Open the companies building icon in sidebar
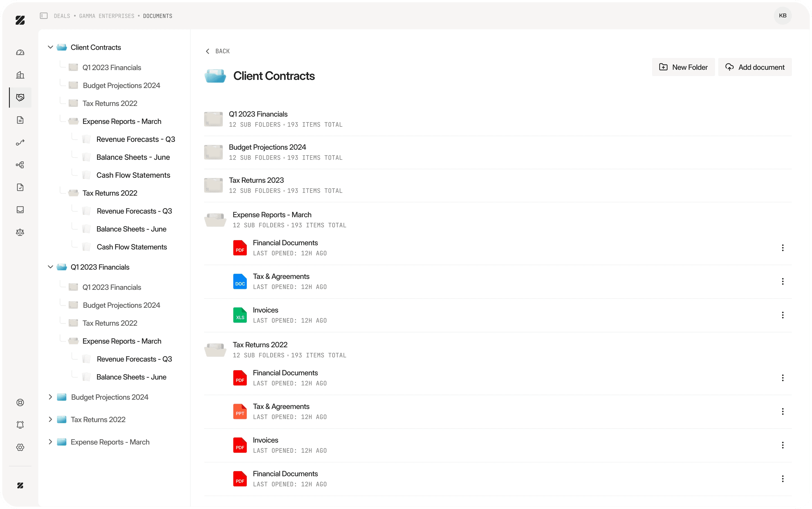 20,75
